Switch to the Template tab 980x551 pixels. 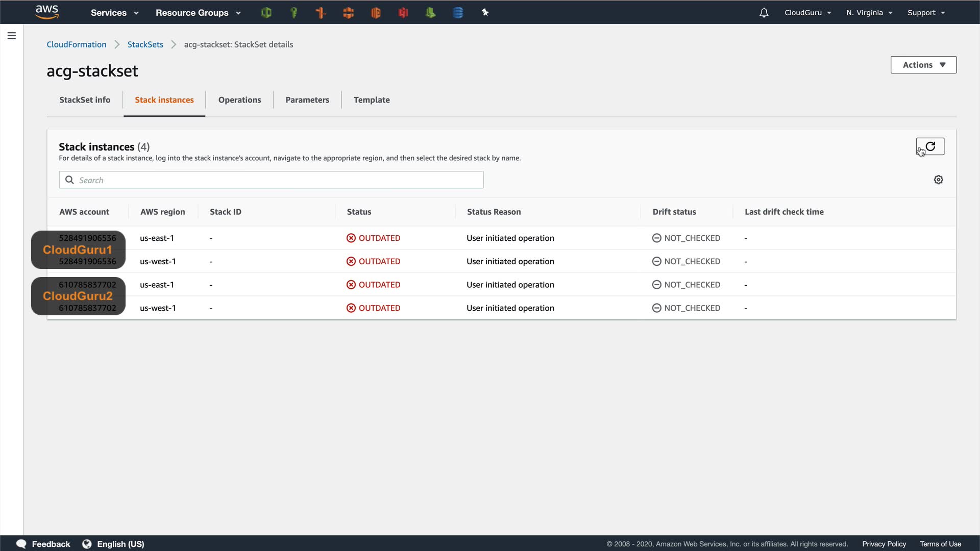(x=371, y=100)
